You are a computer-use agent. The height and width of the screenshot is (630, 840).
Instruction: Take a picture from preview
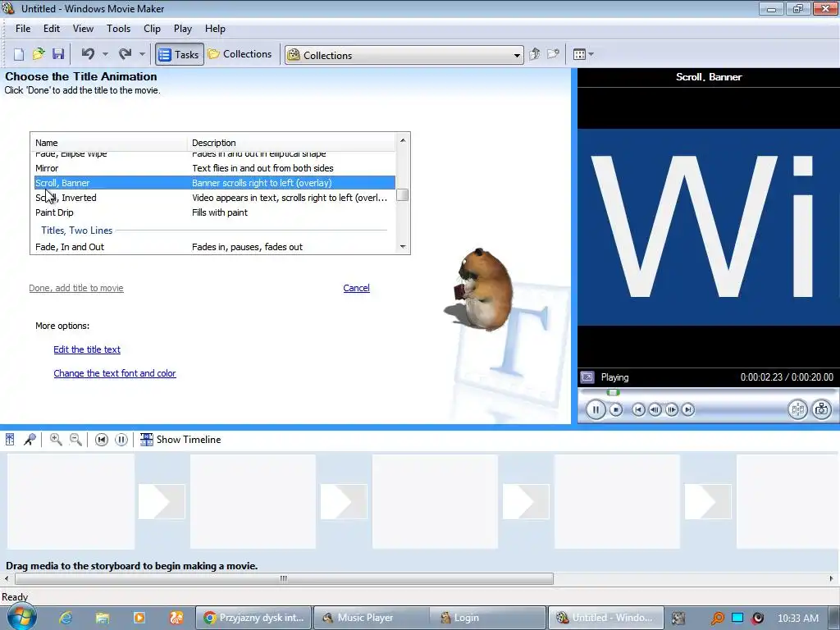point(821,410)
